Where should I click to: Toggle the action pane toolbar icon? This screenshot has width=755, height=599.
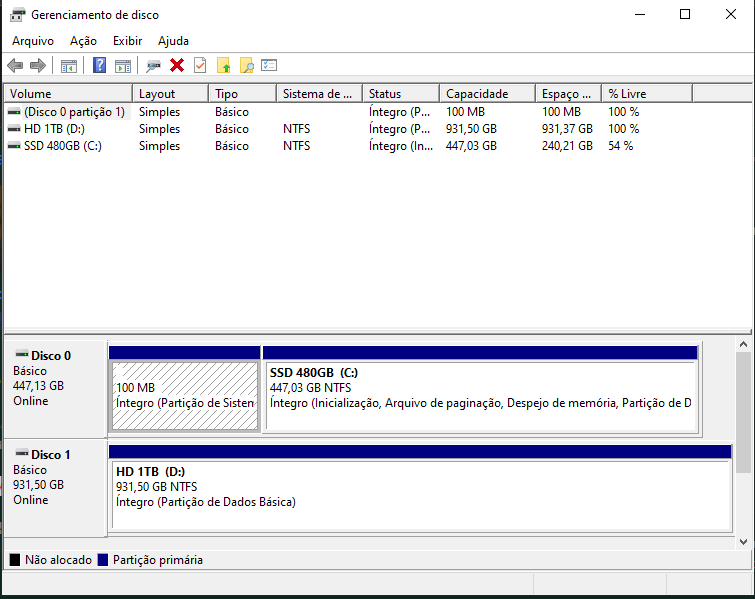coord(123,65)
